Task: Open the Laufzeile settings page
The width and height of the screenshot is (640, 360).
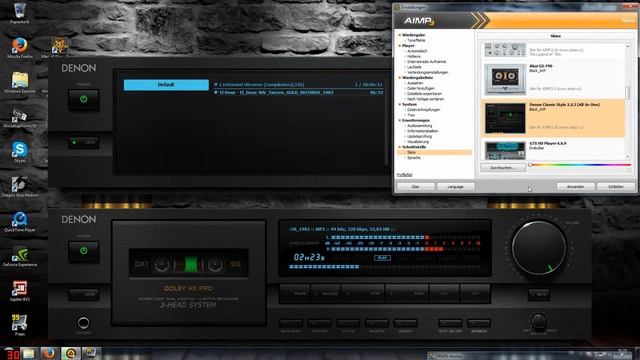Action: coord(414,67)
